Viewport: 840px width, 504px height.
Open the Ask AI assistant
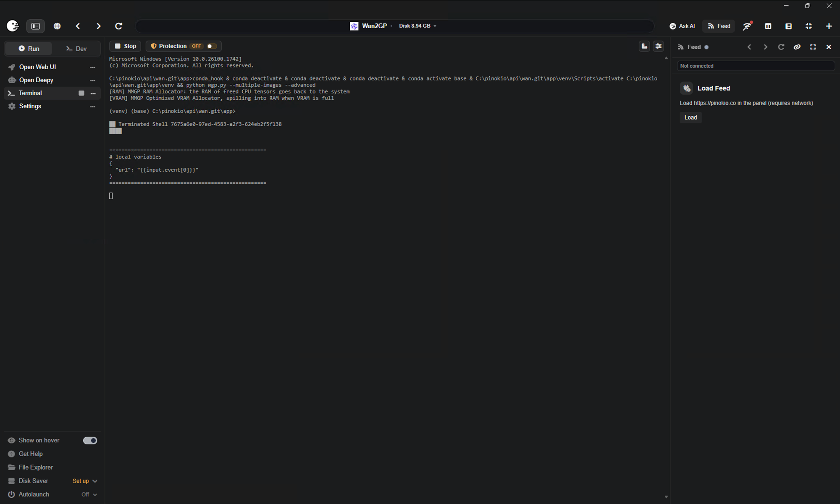682,26
